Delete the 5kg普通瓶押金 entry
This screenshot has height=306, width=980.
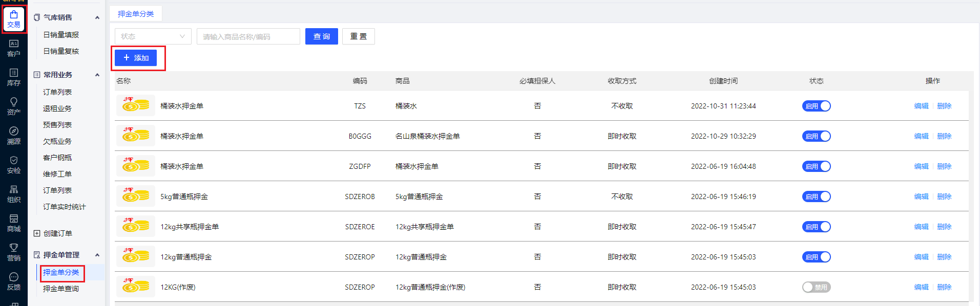pos(944,196)
